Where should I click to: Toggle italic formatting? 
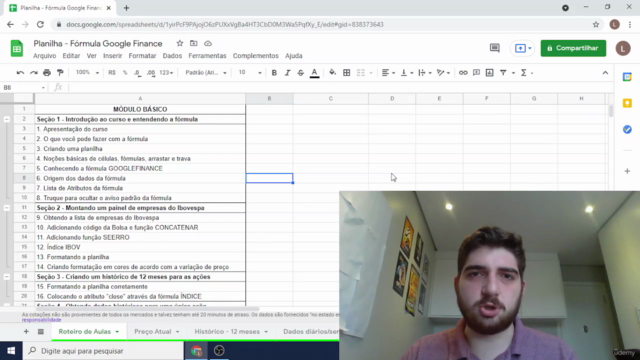pos(287,73)
